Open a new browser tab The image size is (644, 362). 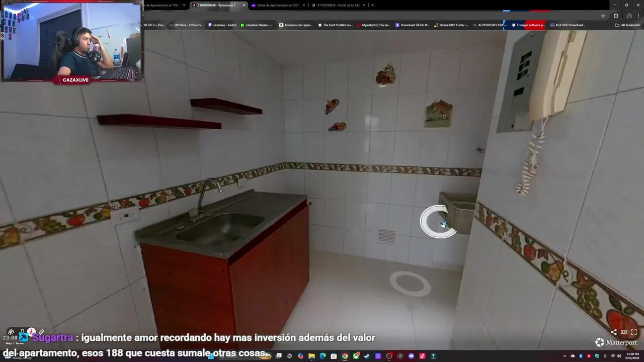(x=372, y=5)
